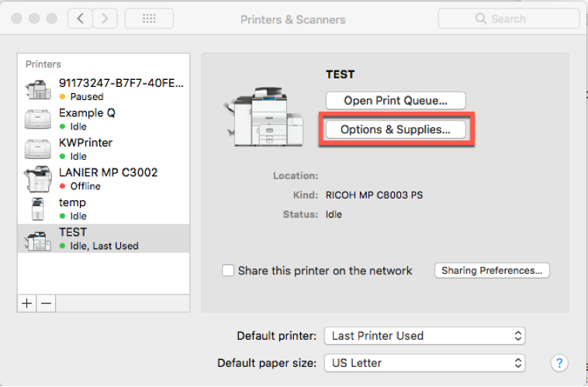Viewport: 588px width, 387px height.
Task: Click the magnifying glass search icon
Action: pos(481,19)
